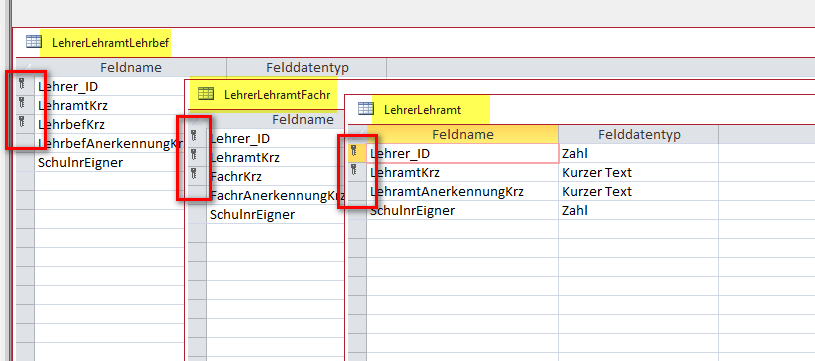
Task: Activate the LehrerLehramtFachr window title
Action: (x=277, y=95)
